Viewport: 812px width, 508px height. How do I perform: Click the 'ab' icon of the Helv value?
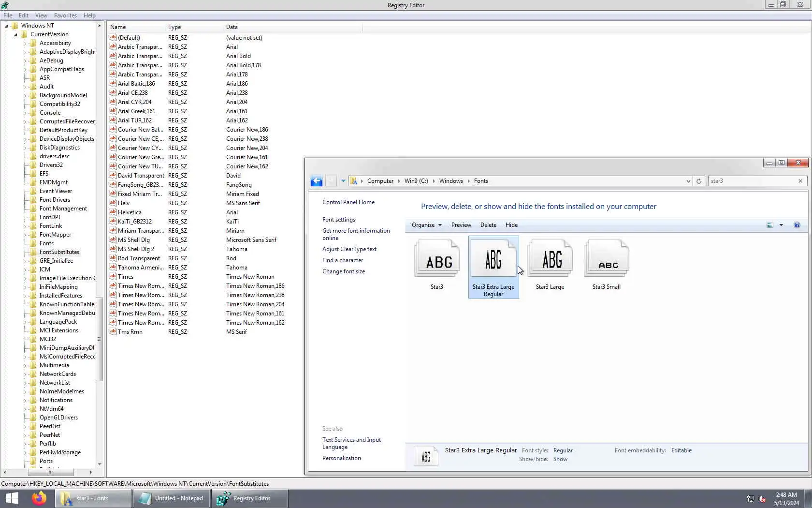coord(113,203)
